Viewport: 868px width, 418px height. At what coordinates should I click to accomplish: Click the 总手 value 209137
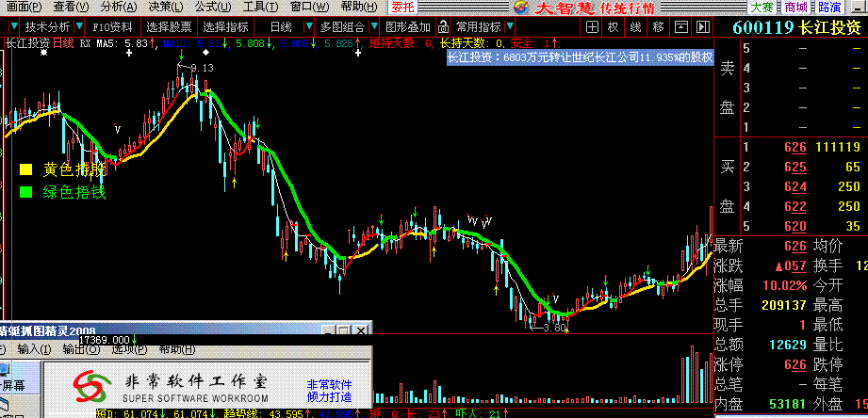784,305
